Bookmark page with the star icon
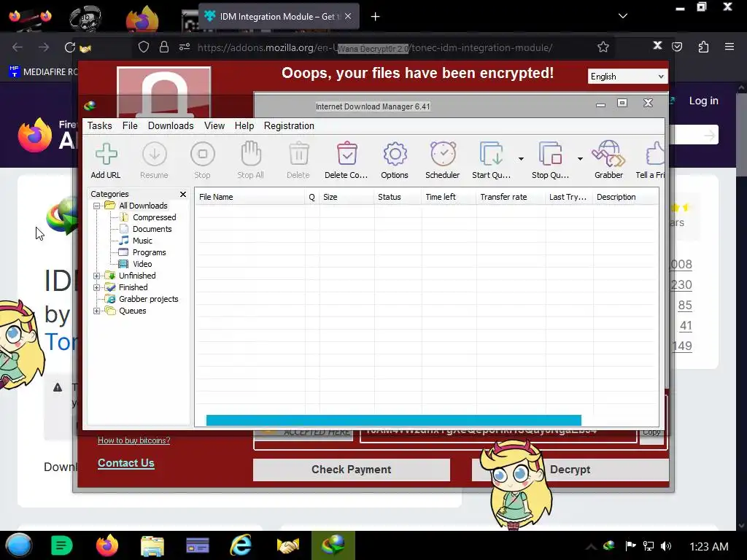Viewport: 747px width, 560px height. click(603, 47)
